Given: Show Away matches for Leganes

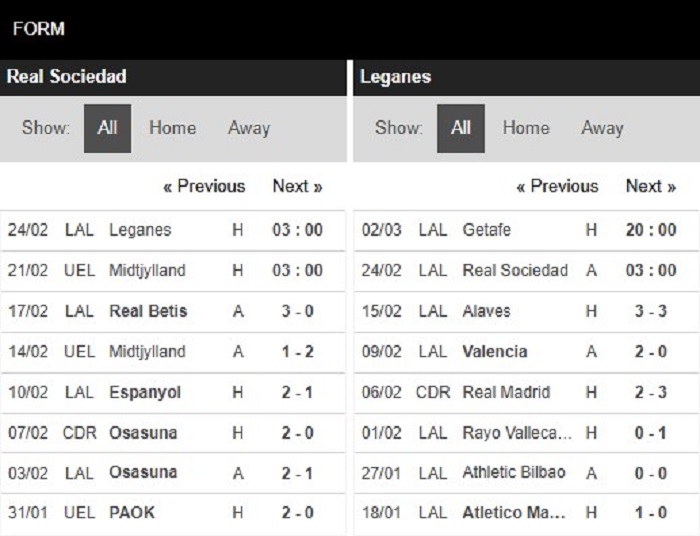Looking at the screenshot, I should click(x=602, y=128).
